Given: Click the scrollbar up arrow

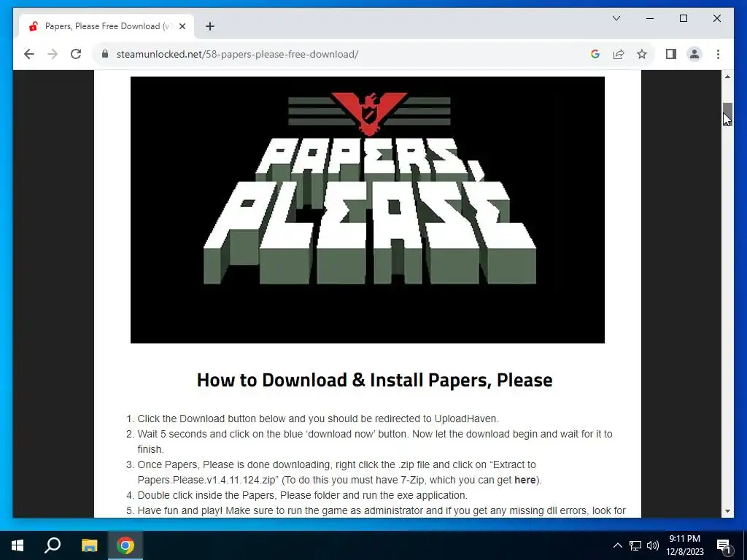Looking at the screenshot, I should click(x=727, y=77).
